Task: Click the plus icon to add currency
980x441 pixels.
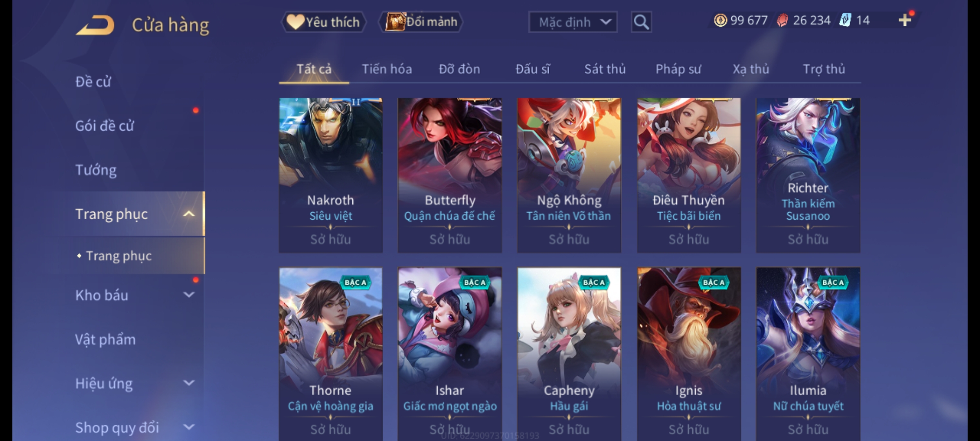Action: tap(905, 20)
